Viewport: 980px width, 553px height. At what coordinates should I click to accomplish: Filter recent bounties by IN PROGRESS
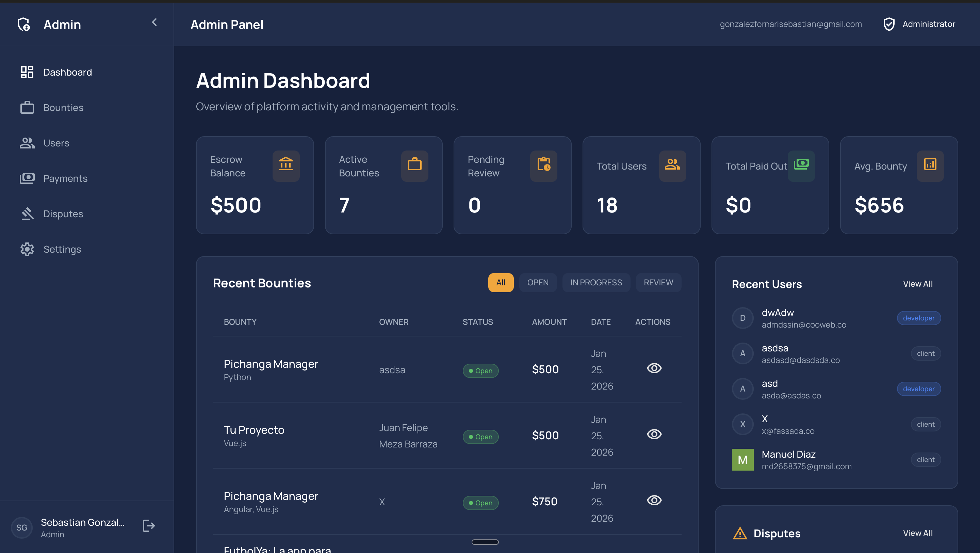[x=596, y=282]
